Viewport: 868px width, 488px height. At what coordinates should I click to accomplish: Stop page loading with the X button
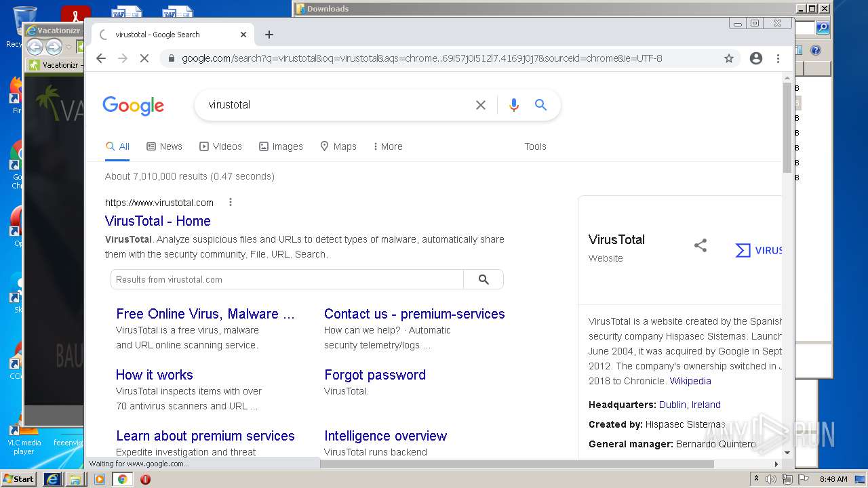[x=144, y=58]
